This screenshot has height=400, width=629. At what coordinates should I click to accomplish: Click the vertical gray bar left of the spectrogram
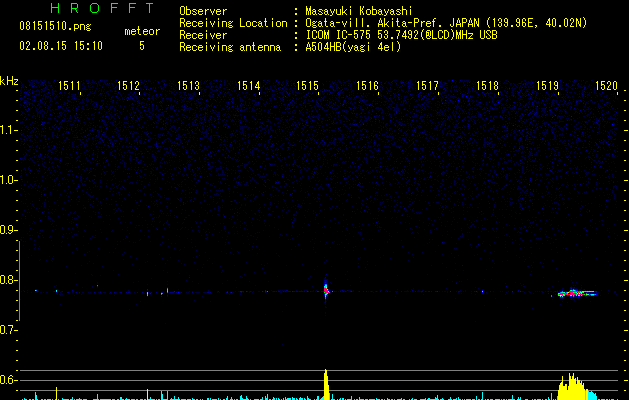point(19,280)
